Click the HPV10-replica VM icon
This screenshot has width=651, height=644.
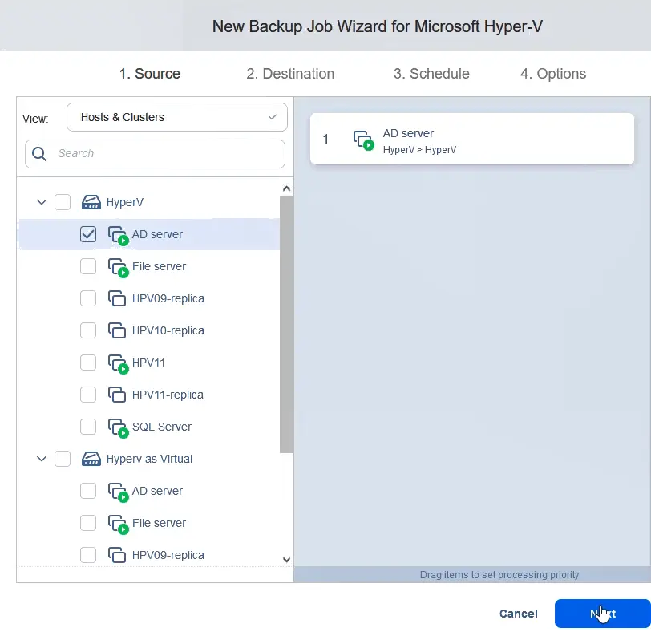pyautogui.click(x=117, y=330)
